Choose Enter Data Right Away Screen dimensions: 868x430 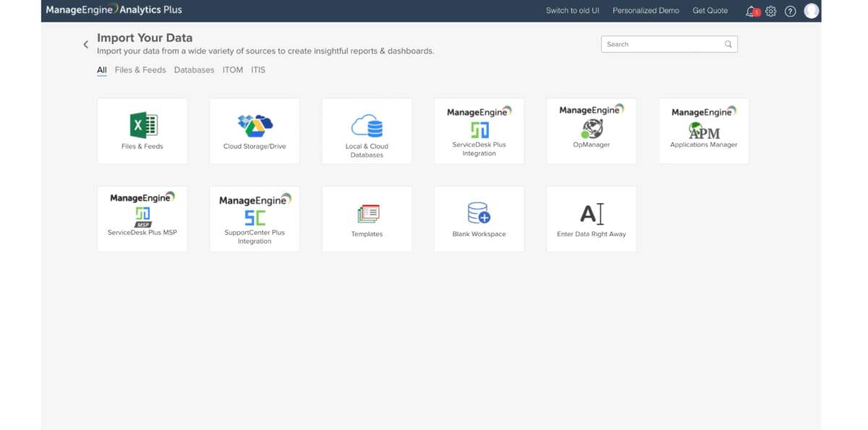click(x=591, y=218)
